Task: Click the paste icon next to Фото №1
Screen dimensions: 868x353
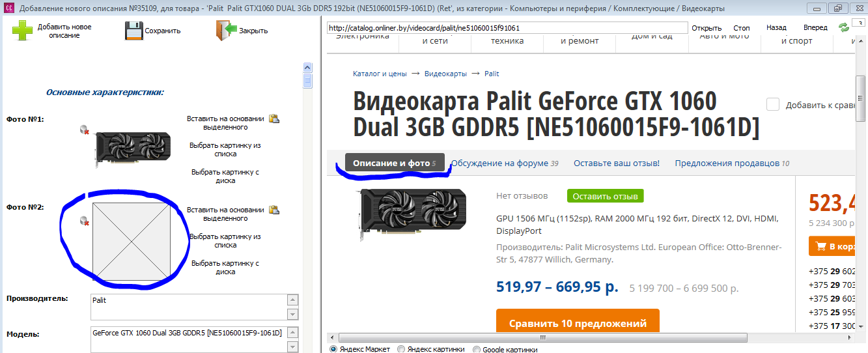Action: point(274,119)
